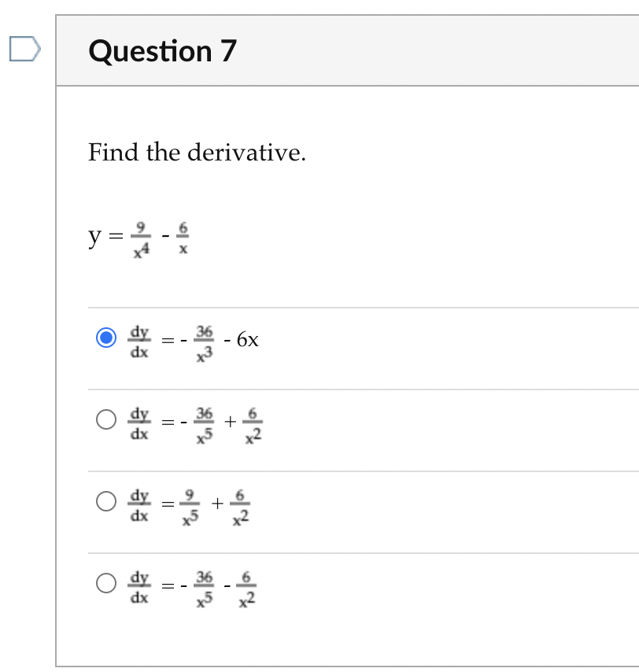Click the Question 7 header bar

(315, 50)
